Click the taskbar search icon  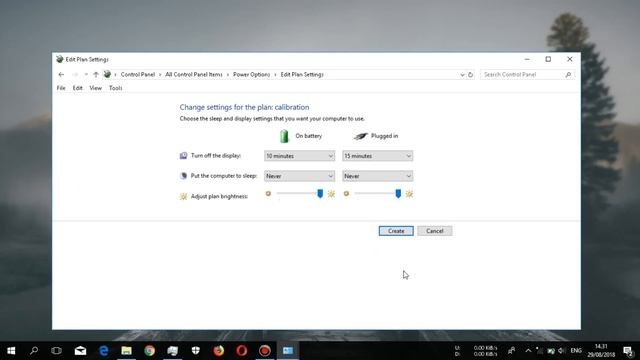34,351
